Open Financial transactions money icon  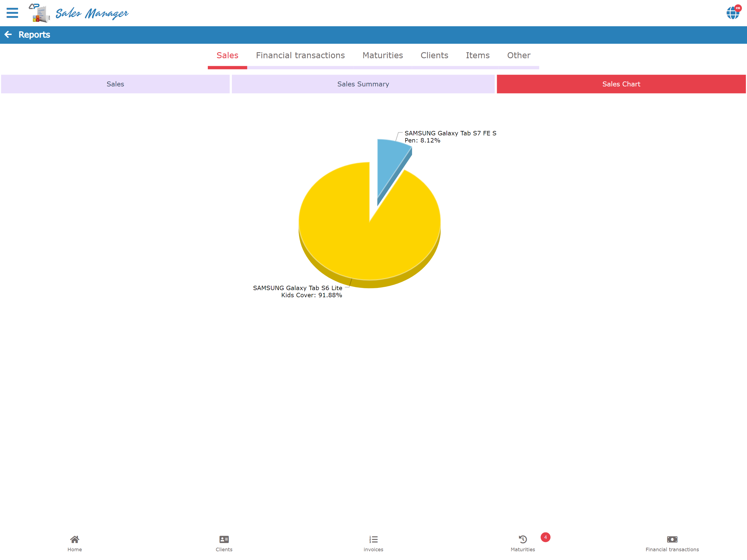[x=672, y=539]
